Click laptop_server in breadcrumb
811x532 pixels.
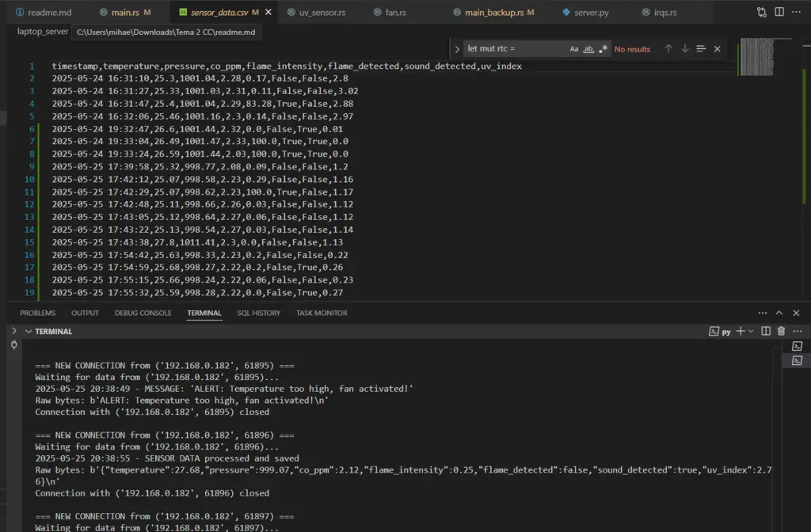click(43, 32)
